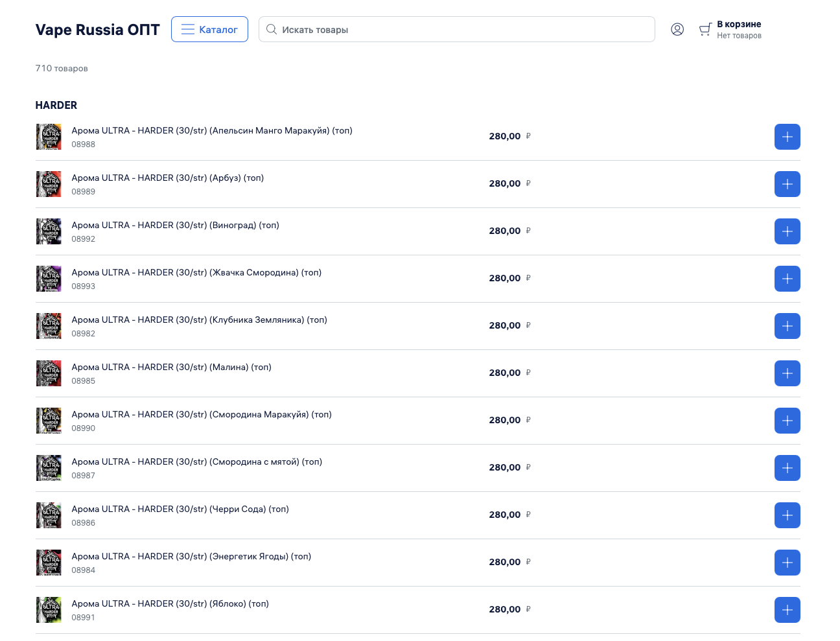840x641 pixels.
Task: Click the 280,00 price of Яблоко aroma
Action: (x=505, y=610)
